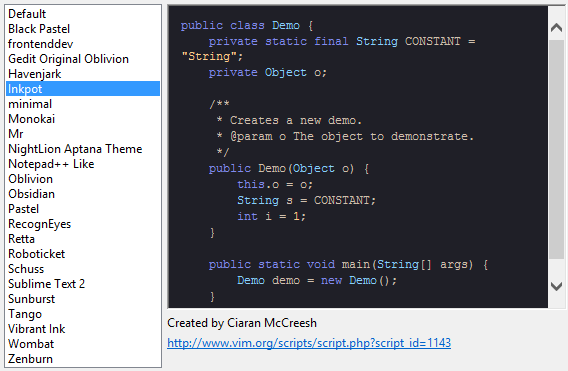Viewport: 568px width, 371px height.
Task: Open the vim.org script link
Action: click(x=309, y=343)
